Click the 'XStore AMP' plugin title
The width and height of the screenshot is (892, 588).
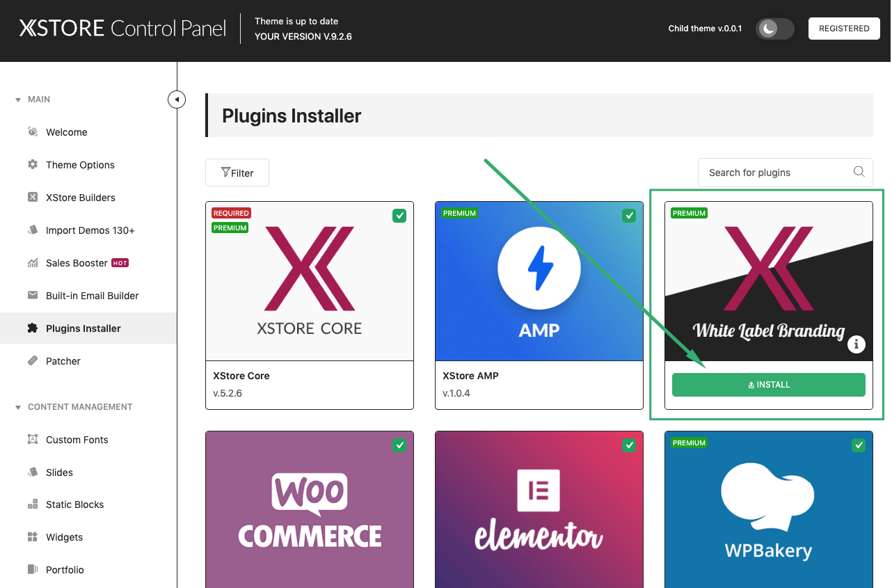click(x=470, y=376)
